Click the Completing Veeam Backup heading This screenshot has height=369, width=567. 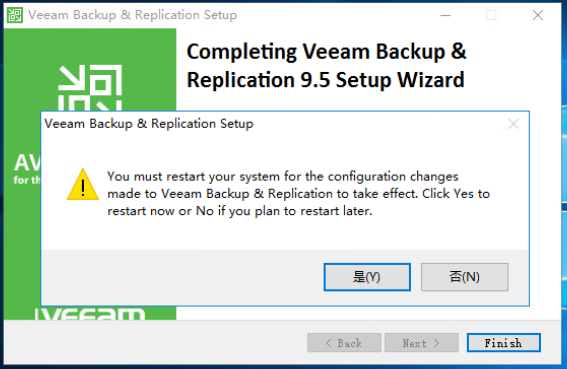pos(327,65)
